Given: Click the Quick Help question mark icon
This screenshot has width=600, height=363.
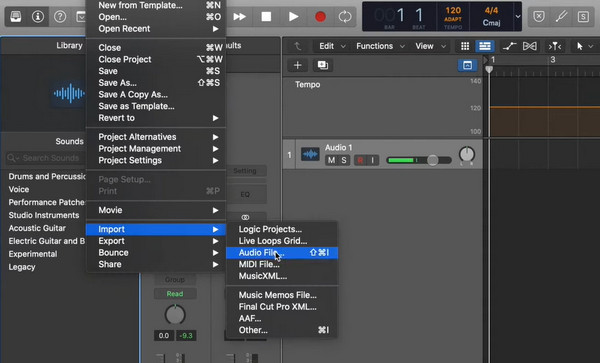Looking at the screenshot, I should 60,16.
